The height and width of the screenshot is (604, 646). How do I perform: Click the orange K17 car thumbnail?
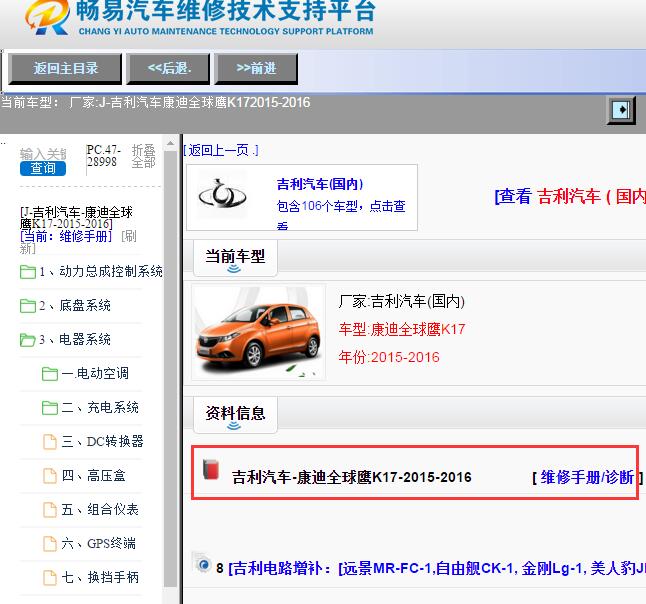[x=258, y=332]
